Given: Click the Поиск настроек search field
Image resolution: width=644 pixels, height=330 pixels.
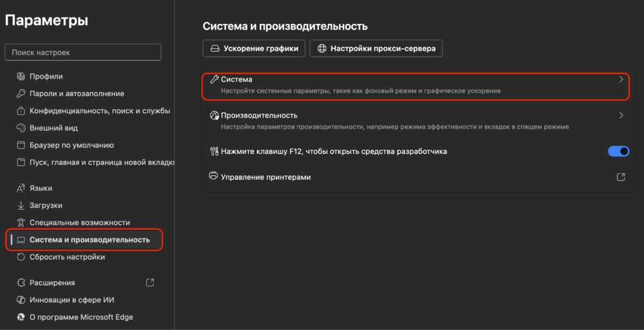Looking at the screenshot, I should [83, 52].
